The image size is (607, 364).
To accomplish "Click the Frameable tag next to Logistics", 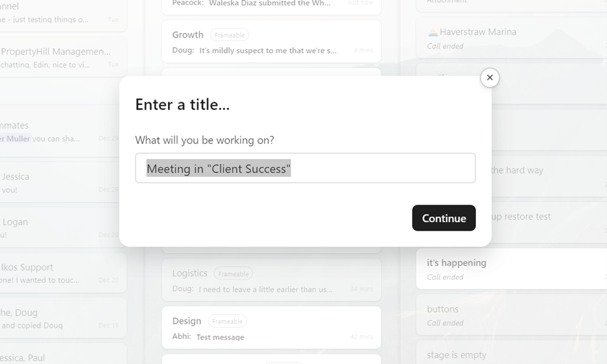I will 233,274.
